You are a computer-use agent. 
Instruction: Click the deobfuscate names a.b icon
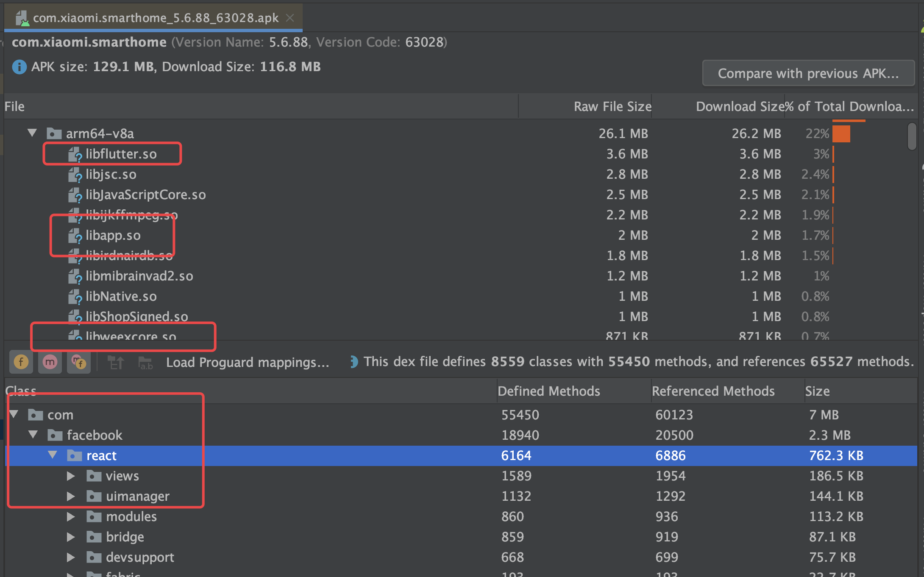click(146, 363)
